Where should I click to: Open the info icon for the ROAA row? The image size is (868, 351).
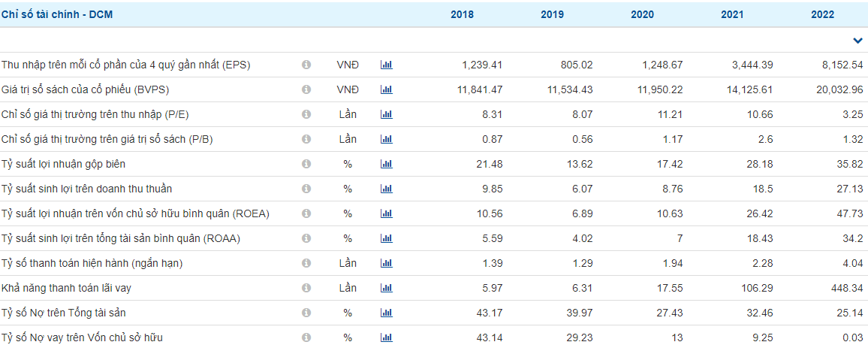click(306, 238)
